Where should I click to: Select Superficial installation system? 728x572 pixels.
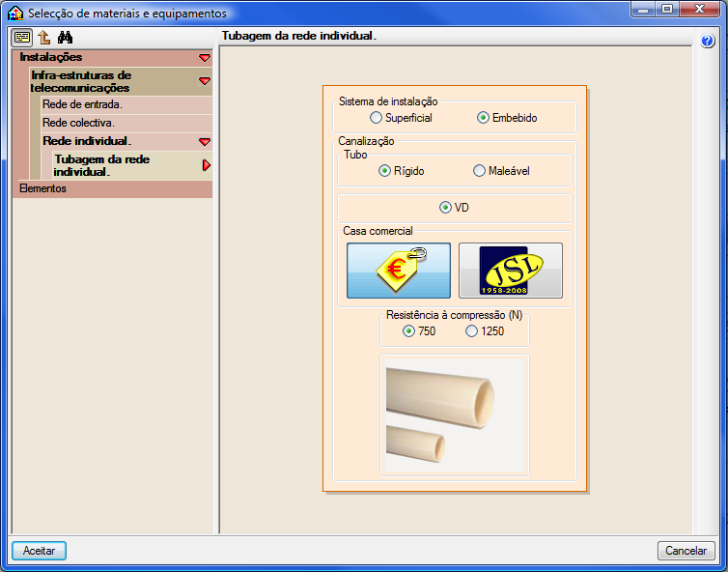376,118
